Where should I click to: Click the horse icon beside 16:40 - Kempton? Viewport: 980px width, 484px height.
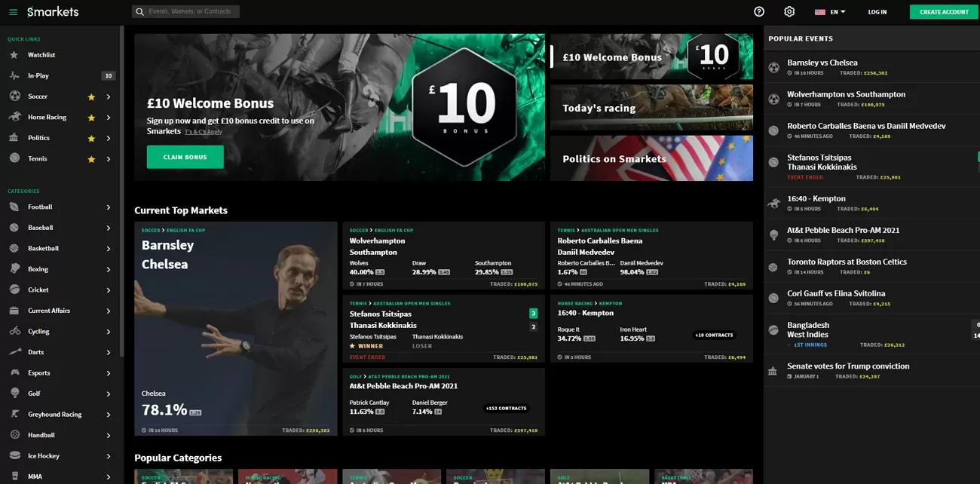coord(773,203)
